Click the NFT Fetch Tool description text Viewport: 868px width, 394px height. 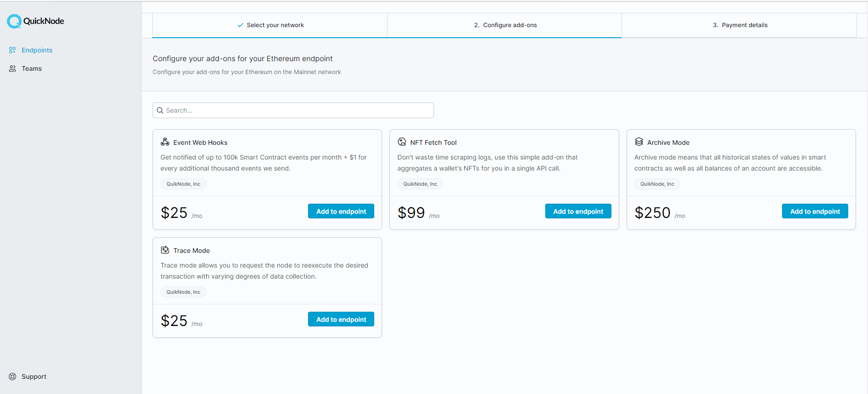coord(487,163)
